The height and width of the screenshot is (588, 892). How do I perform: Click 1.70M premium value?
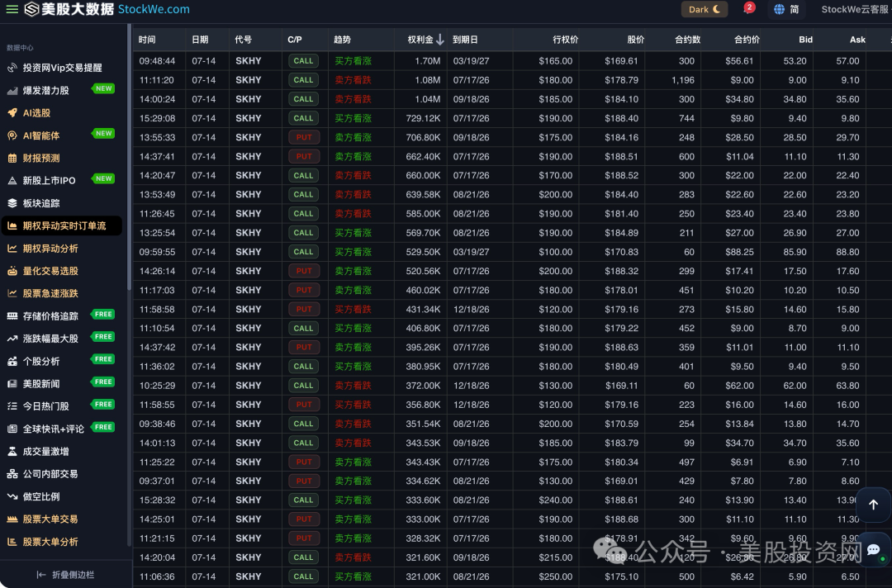pyautogui.click(x=427, y=61)
